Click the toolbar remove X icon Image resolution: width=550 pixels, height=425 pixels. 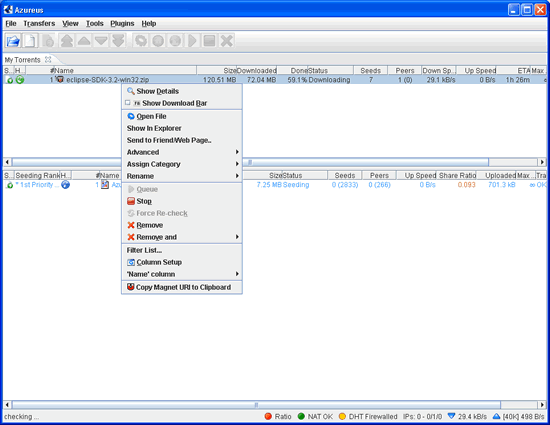pyautogui.click(x=227, y=41)
